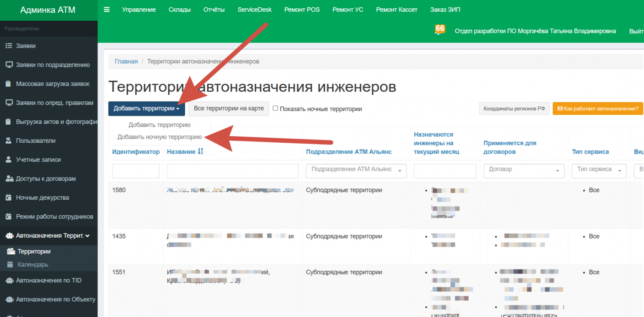Enable the Показать ночные территории checkbox
Screen dimensions: 644x317
[x=276, y=109]
